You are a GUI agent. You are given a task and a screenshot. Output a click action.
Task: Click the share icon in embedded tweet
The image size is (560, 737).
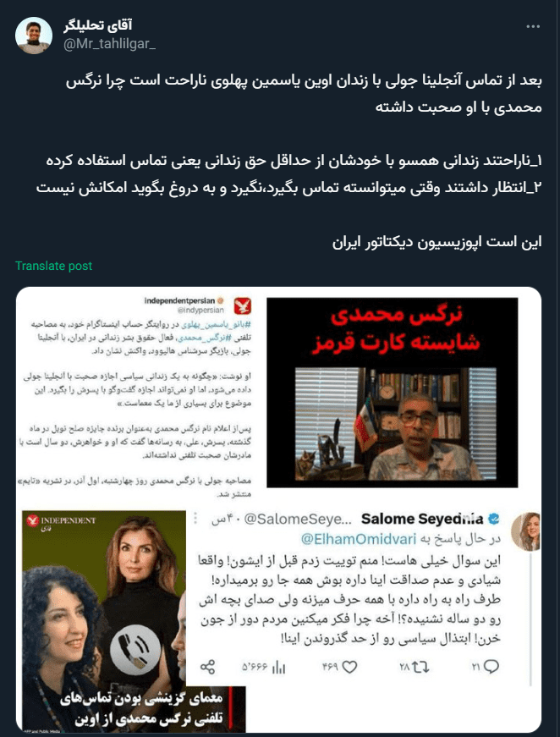(x=207, y=667)
